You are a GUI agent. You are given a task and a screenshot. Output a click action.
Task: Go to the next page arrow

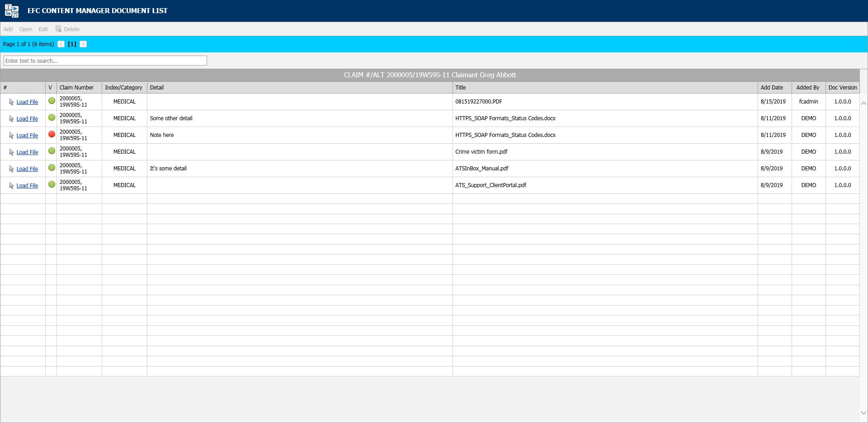click(x=83, y=44)
